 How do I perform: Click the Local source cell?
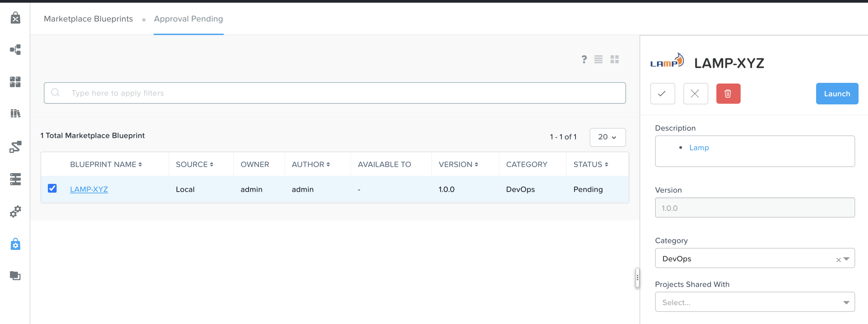click(185, 189)
